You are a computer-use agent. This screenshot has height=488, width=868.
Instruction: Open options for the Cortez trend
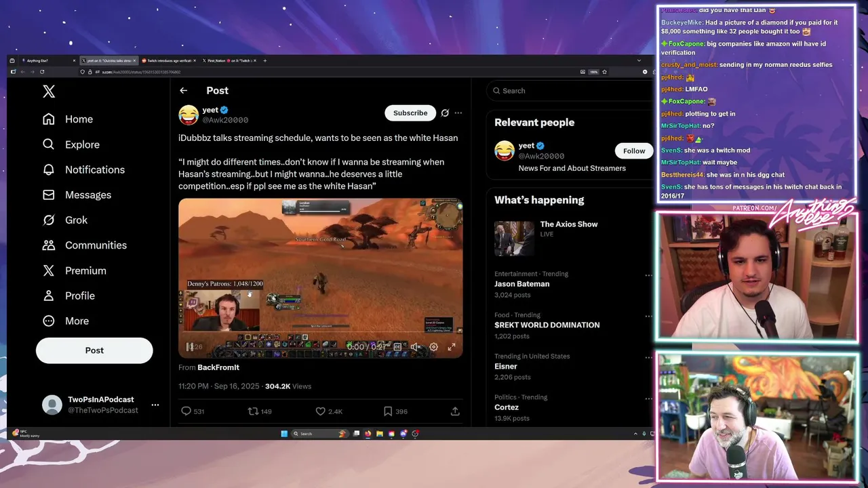[648, 399]
